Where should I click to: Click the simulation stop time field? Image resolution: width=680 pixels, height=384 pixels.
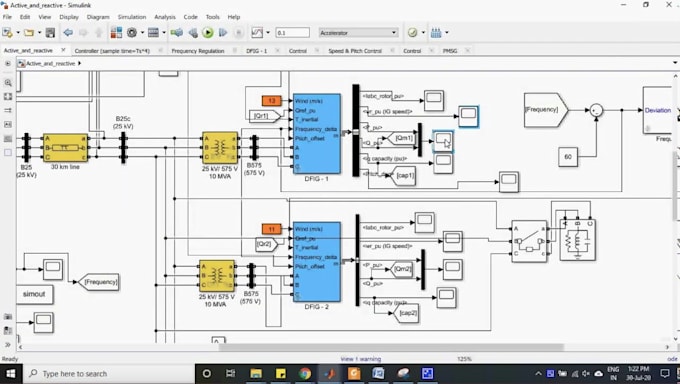click(x=292, y=33)
